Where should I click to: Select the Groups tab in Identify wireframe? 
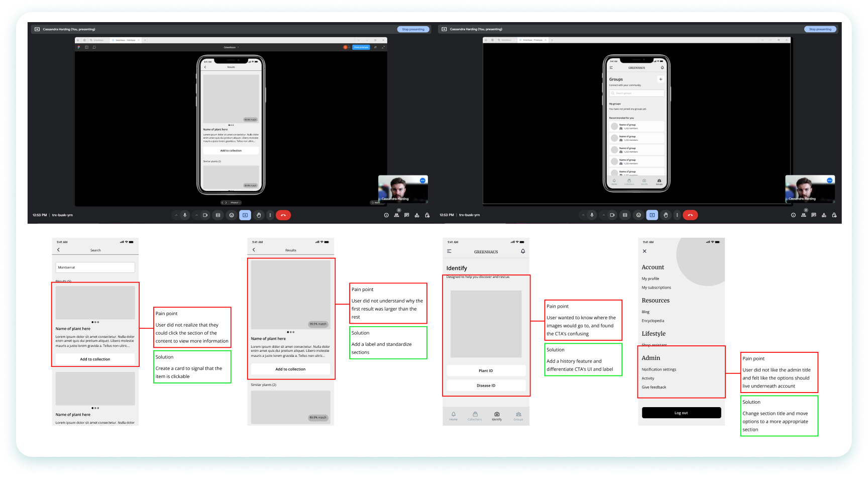click(518, 416)
